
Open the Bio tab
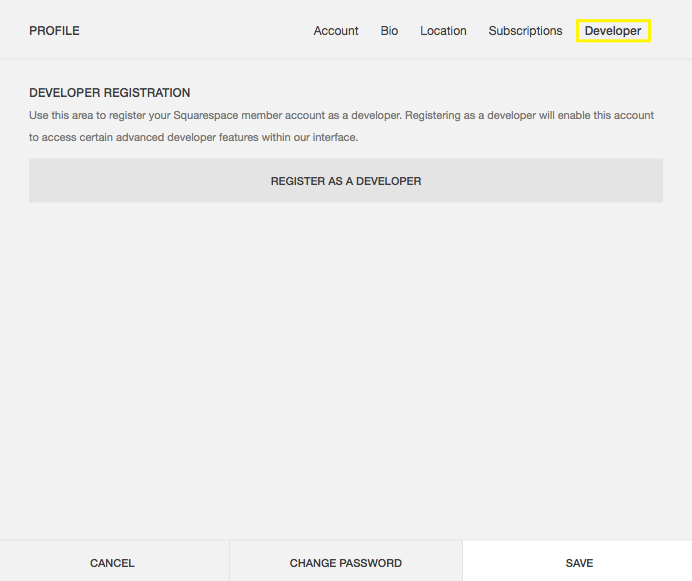(x=389, y=31)
